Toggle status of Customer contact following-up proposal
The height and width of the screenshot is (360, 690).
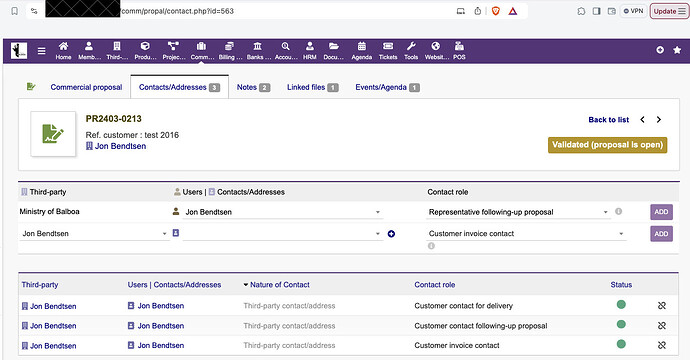621,324
